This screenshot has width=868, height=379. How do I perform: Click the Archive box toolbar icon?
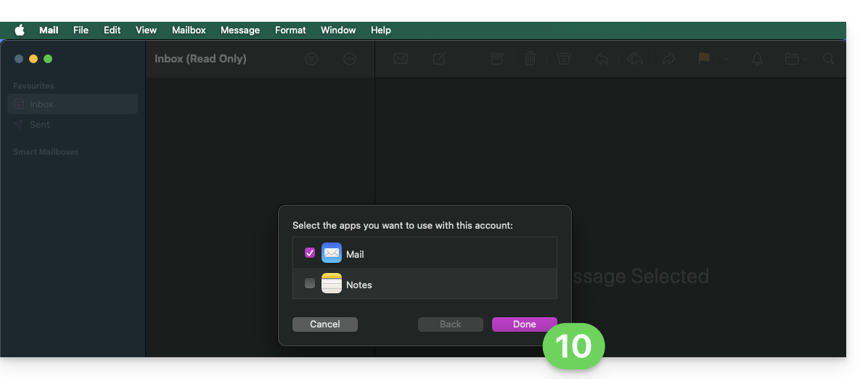[x=496, y=59]
